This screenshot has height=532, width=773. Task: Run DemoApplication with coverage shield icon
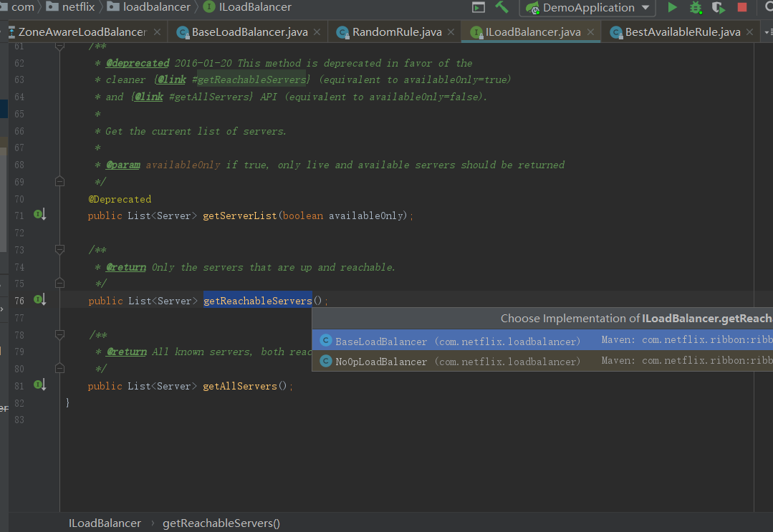719,7
